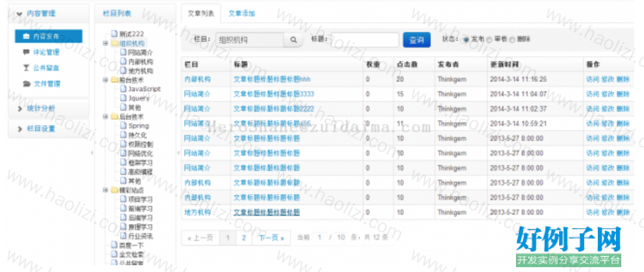Go to the previous page with 上一页

point(200,238)
